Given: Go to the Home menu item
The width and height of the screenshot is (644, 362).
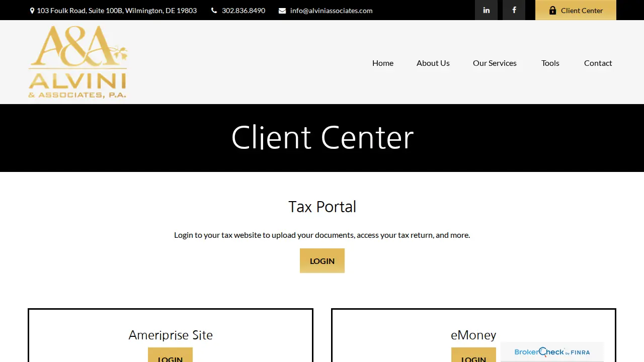Looking at the screenshot, I should (383, 63).
